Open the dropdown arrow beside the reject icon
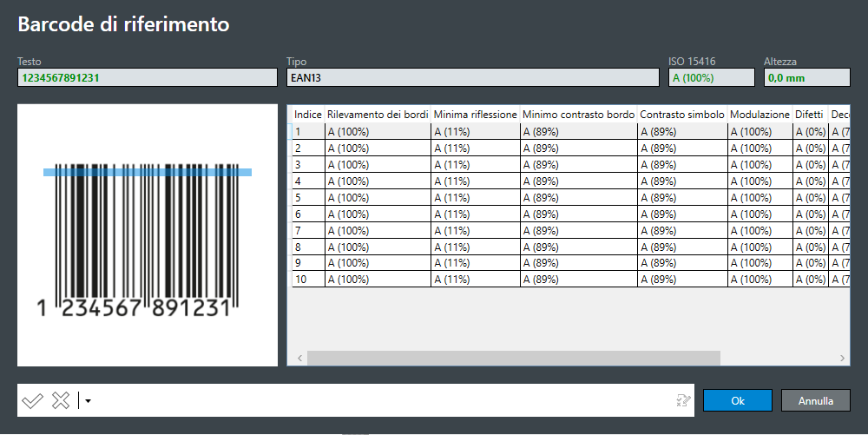 [x=88, y=400]
